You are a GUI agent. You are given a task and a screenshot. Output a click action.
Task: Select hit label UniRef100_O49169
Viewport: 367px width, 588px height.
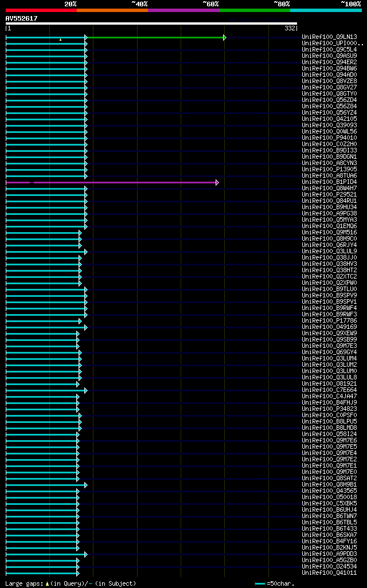(330, 327)
